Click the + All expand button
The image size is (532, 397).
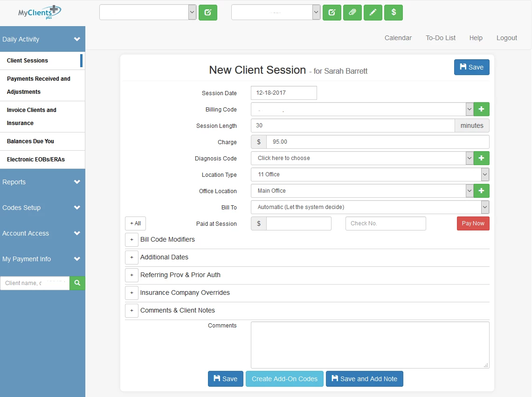coord(135,223)
